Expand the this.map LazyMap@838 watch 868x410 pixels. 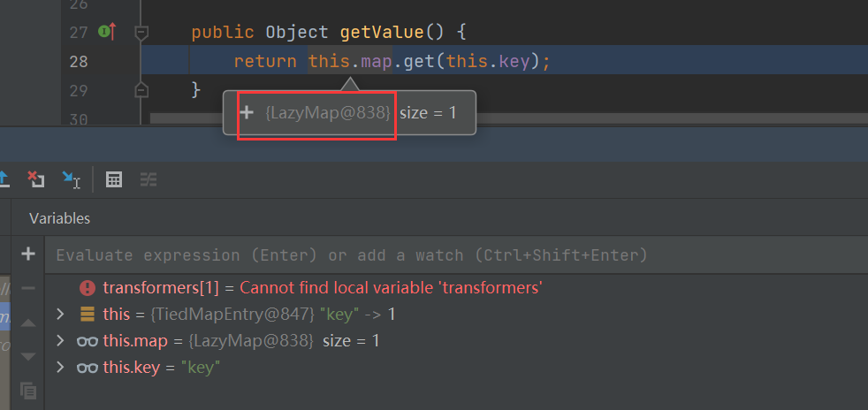click(60, 341)
